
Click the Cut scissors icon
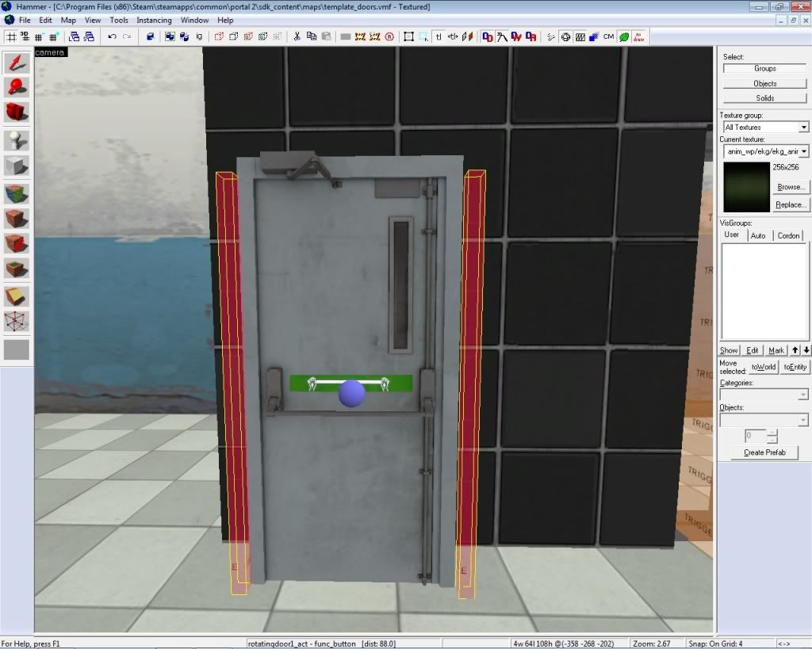point(297,36)
